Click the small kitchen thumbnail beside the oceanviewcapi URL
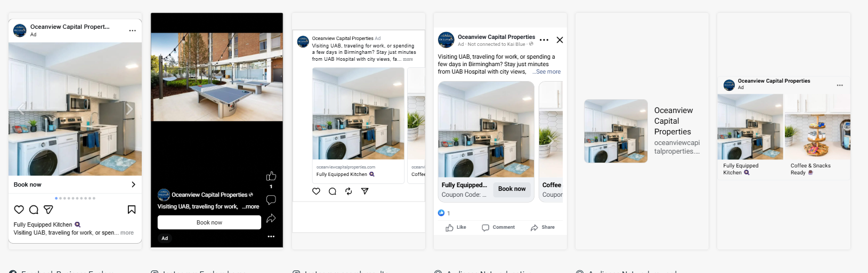 point(616,131)
